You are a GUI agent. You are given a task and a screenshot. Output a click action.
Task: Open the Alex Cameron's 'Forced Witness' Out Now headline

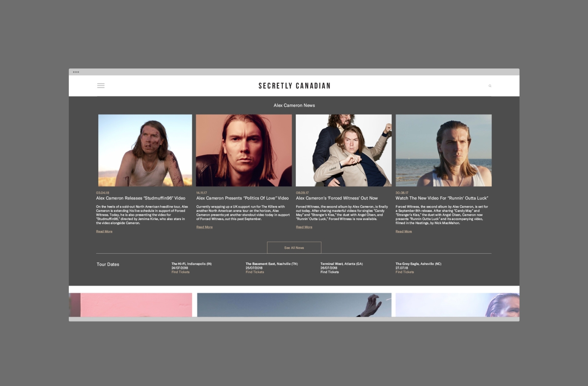click(x=336, y=198)
